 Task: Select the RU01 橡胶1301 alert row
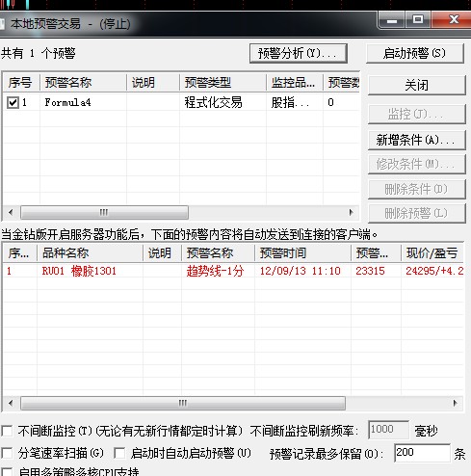point(233,271)
